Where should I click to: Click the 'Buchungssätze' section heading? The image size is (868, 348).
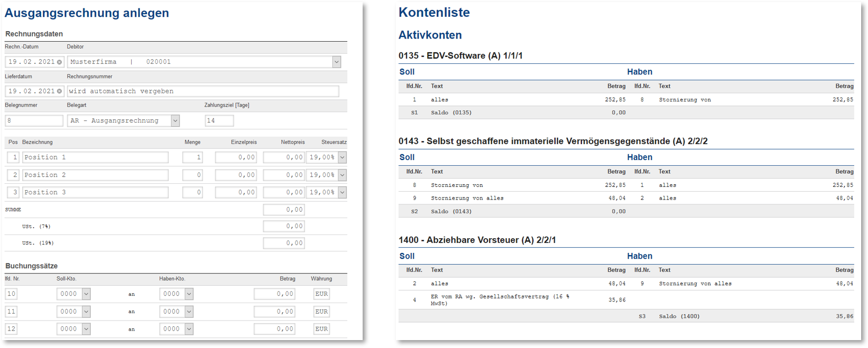click(31, 266)
